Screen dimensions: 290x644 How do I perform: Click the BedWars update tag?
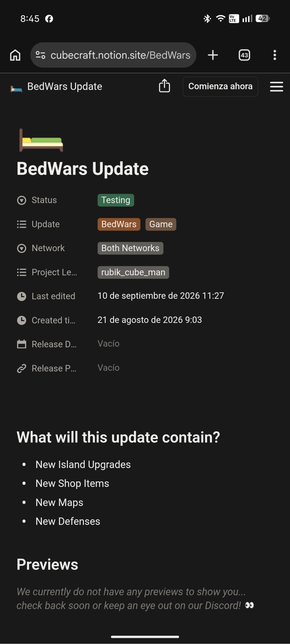pos(119,224)
